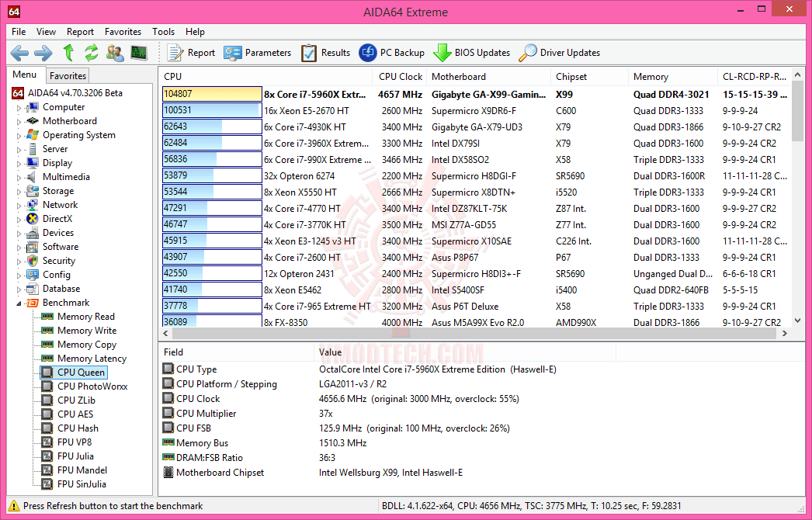Switch to the Menu tab

click(x=25, y=75)
